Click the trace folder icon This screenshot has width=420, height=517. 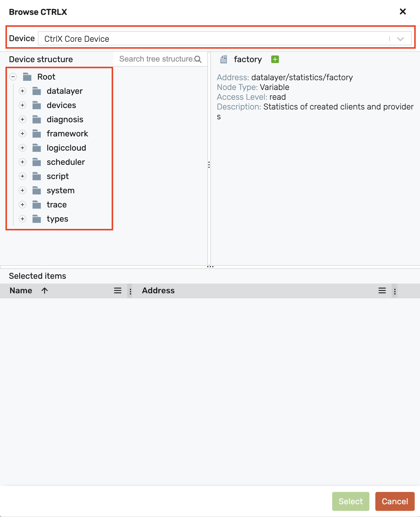pos(37,205)
